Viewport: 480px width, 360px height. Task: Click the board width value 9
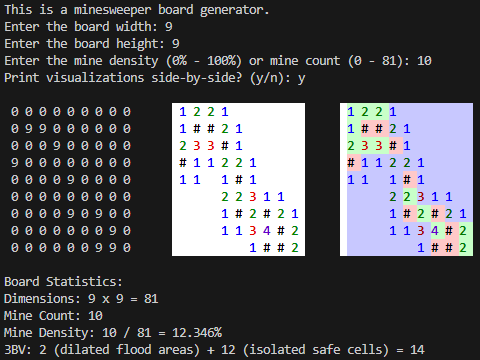coord(169,27)
